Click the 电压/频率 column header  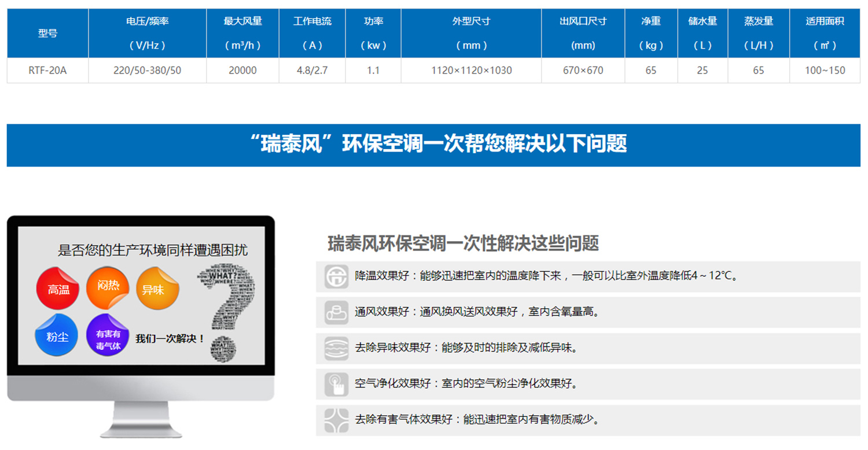pos(148,33)
